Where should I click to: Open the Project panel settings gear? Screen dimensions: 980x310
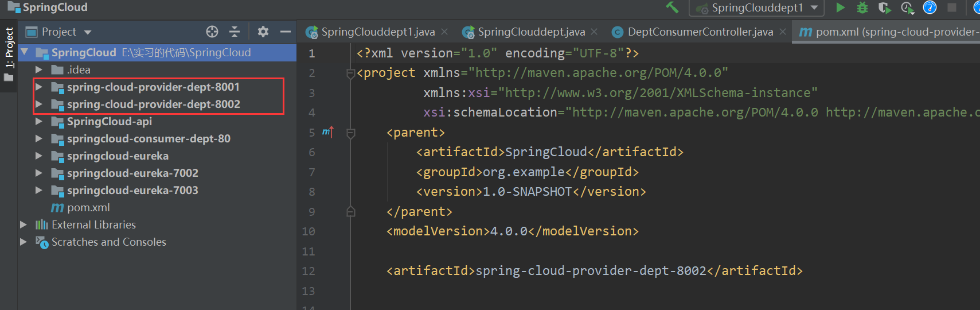(x=263, y=32)
